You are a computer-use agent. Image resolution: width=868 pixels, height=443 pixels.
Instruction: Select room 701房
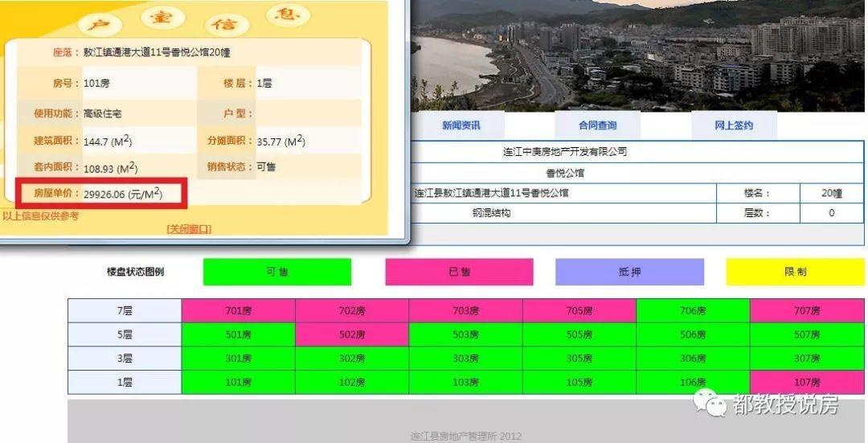[239, 310]
